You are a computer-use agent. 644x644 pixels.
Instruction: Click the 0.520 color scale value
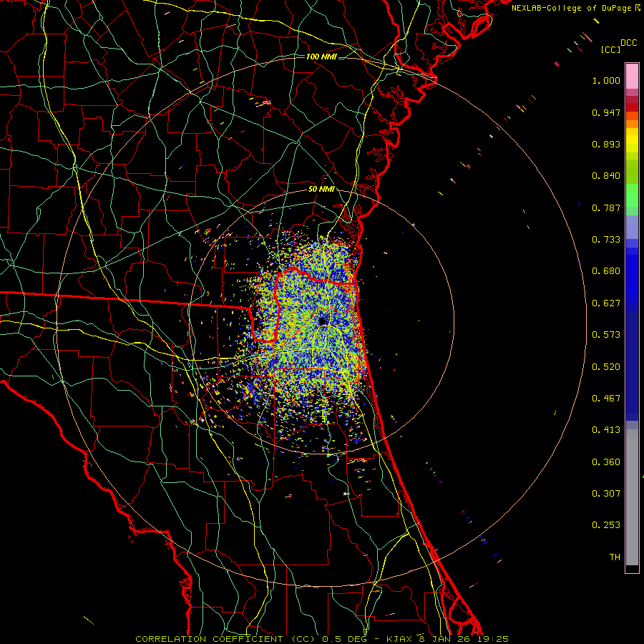(x=606, y=367)
